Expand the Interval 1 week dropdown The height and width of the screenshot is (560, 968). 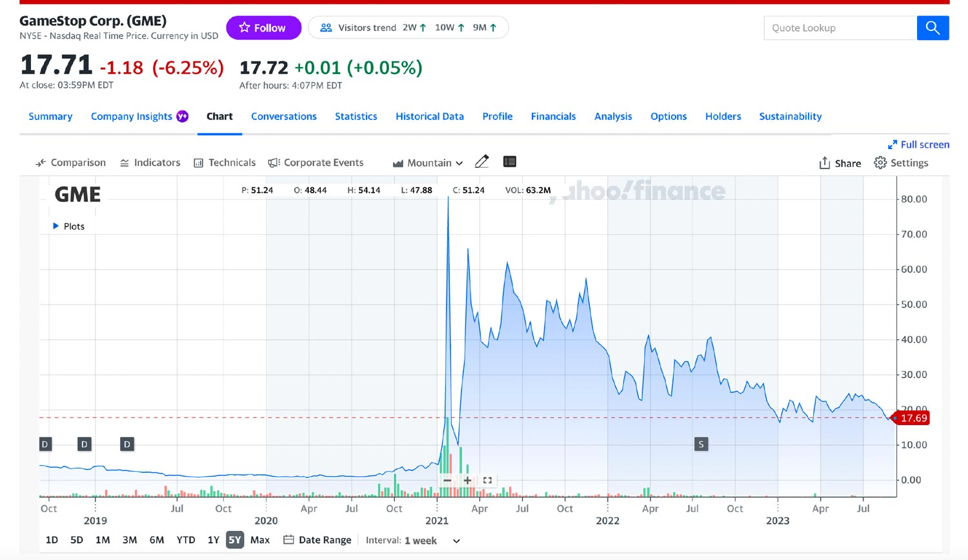pyautogui.click(x=413, y=541)
